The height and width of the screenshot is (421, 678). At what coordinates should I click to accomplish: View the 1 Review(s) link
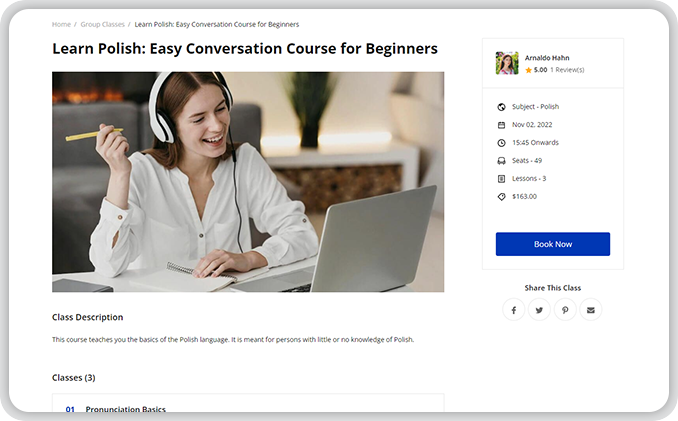point(567,70)
